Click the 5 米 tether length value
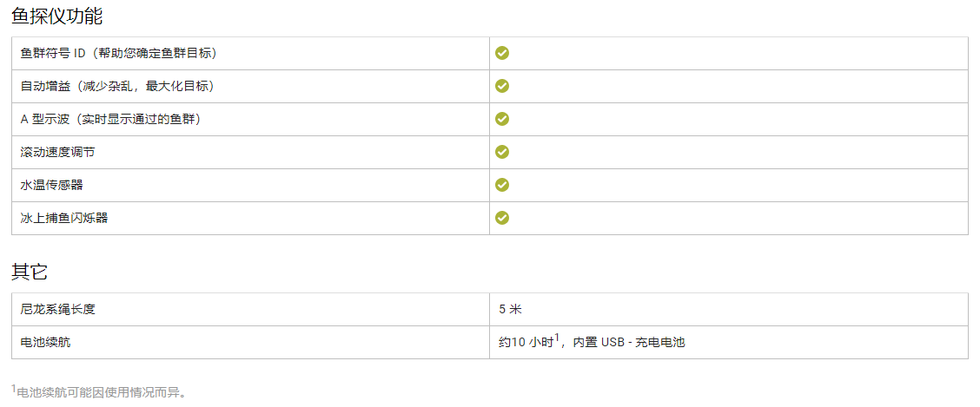This screenshot has height=407, width=980. [510, 309]
